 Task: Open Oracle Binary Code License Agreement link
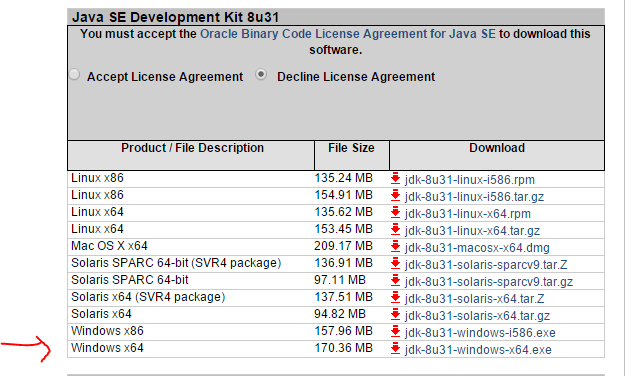348,34
